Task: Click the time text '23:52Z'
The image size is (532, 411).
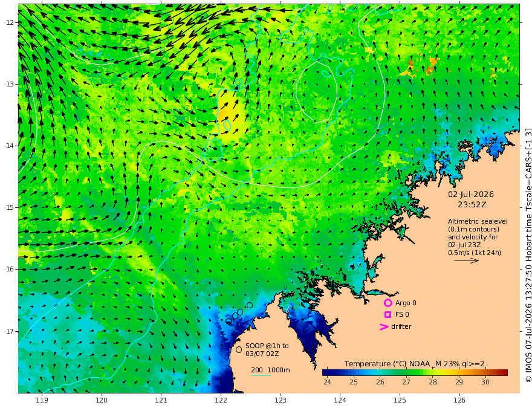Action: coord(472,205)
